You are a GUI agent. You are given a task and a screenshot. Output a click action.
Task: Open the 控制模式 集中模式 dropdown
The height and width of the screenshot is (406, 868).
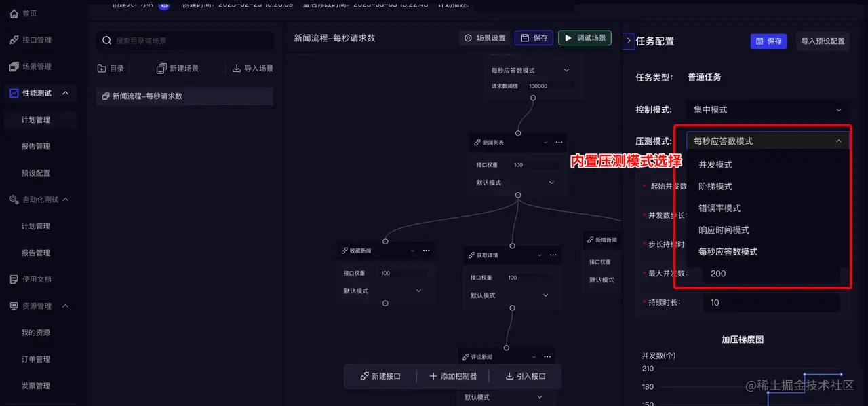click(x=768, y=109)
